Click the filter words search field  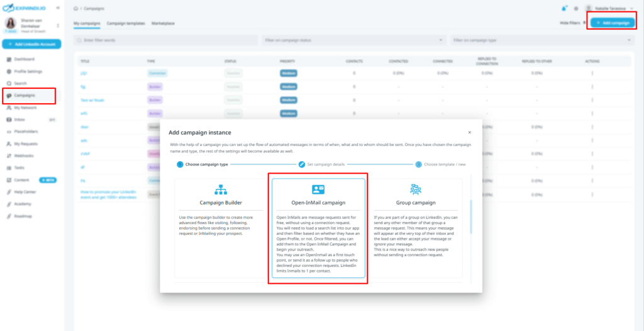pyautogui.click(x=165, y=40)
